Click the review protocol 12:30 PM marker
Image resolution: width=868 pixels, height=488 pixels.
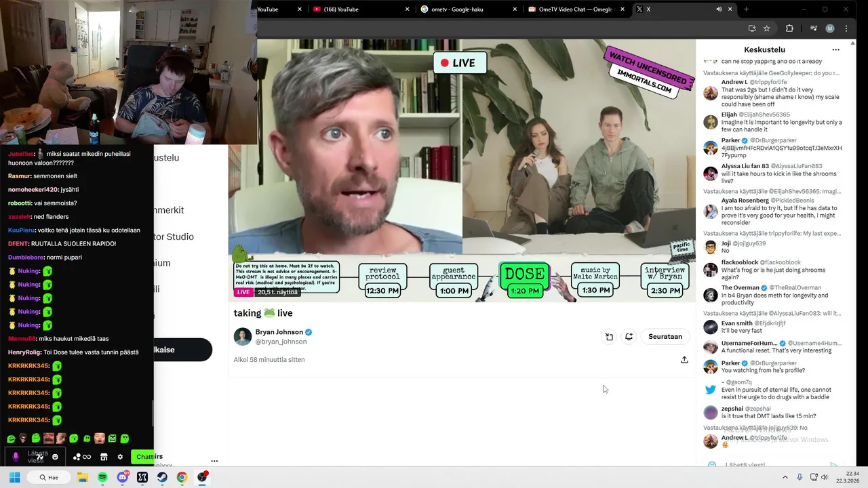click(x=382, y=280)
